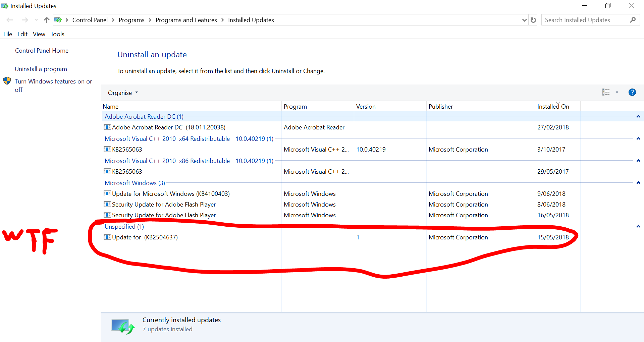Sort by Installed On column header
644x342 pixels.
pyautogui.click(x=557, y=107)
